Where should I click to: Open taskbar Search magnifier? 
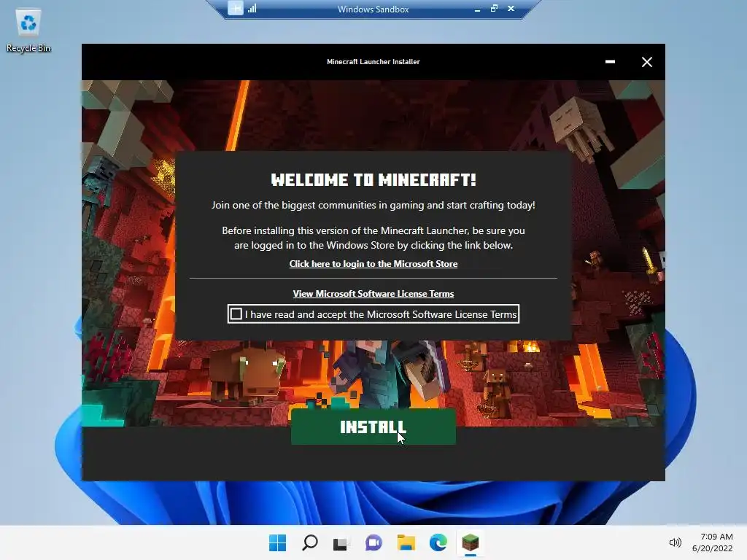point(309,542)
